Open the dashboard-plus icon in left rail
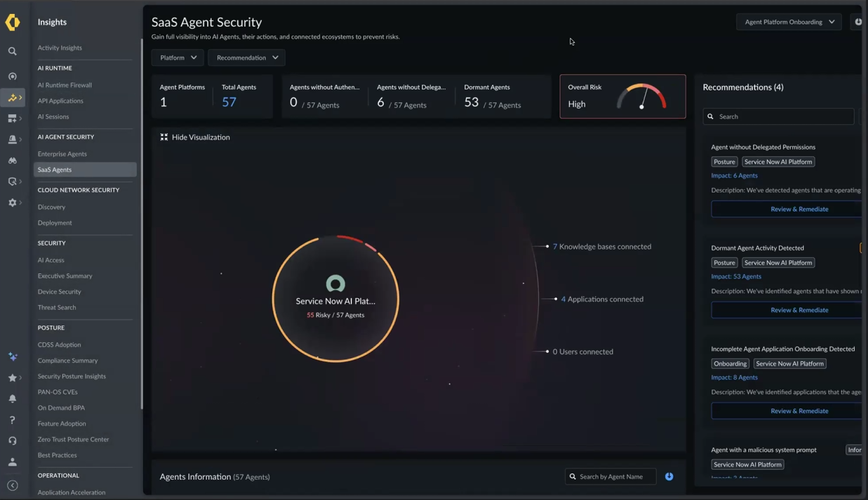868x500 pixels. [13, 119]
